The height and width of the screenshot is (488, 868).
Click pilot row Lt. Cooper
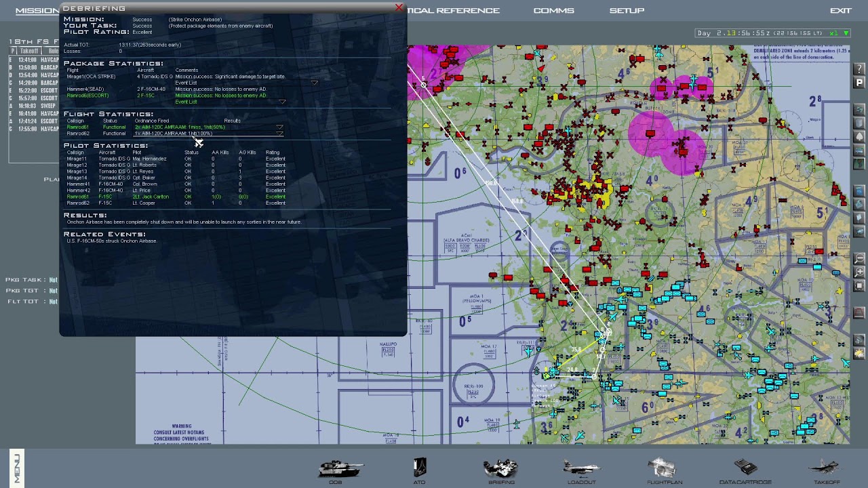pos(176,203)
